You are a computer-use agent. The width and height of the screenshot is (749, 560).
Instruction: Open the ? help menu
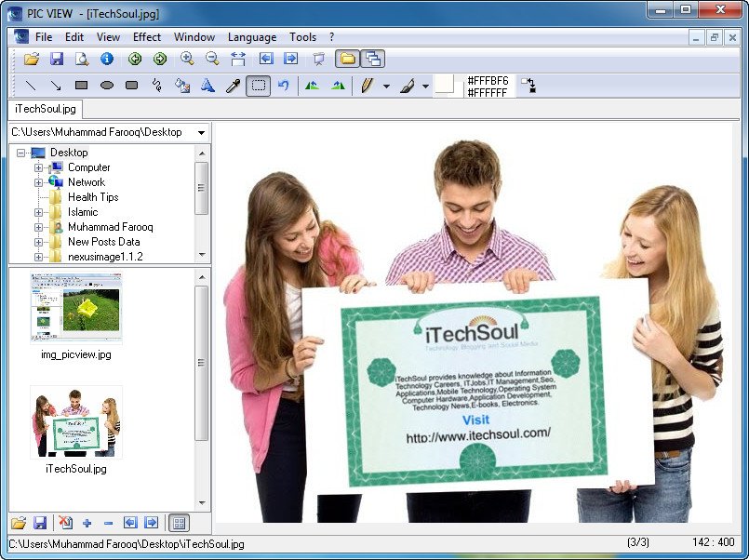pyautogui.click(x=332, y=37)
